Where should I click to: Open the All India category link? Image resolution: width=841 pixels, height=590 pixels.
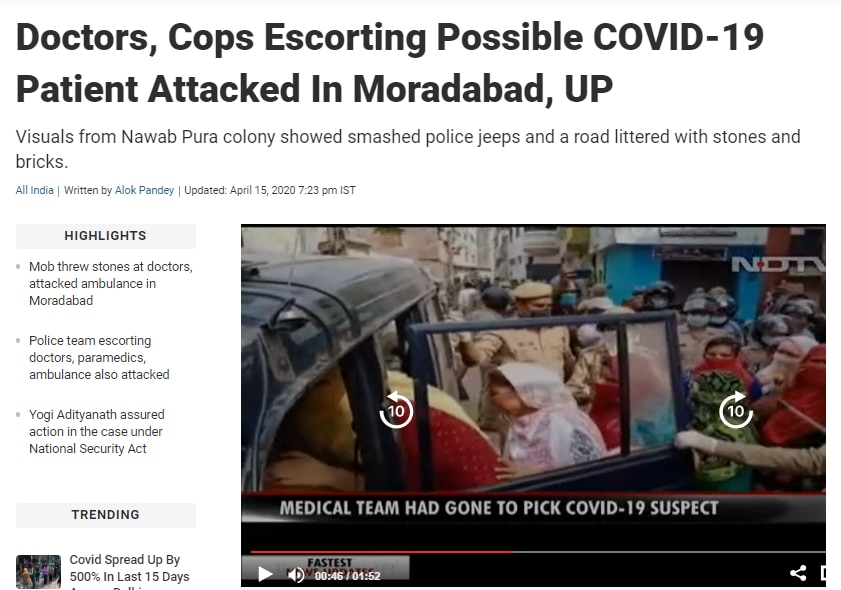click(x=34, y=190)
